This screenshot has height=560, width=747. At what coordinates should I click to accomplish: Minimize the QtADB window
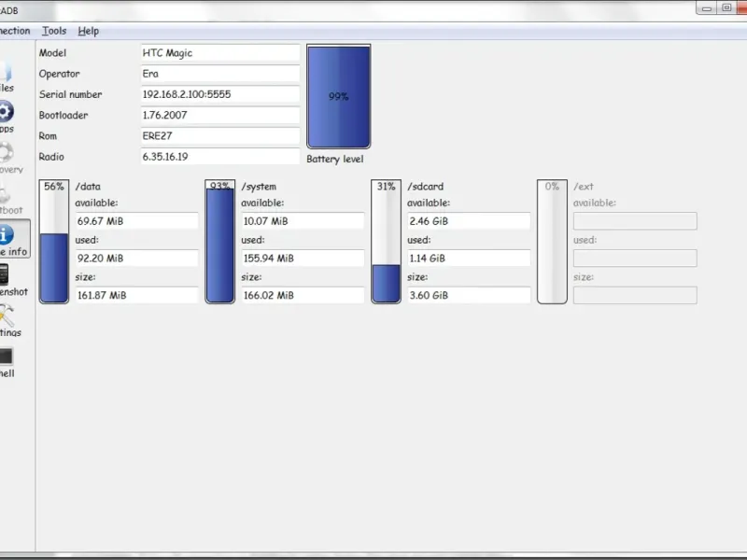[x=707, y=8]
